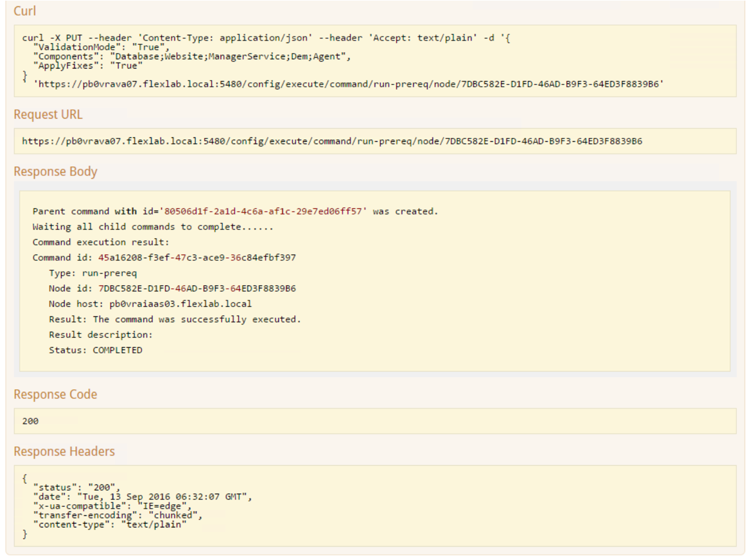Click the 200 response code value
The width and height of the screenshot is (752, 560).
30,421
